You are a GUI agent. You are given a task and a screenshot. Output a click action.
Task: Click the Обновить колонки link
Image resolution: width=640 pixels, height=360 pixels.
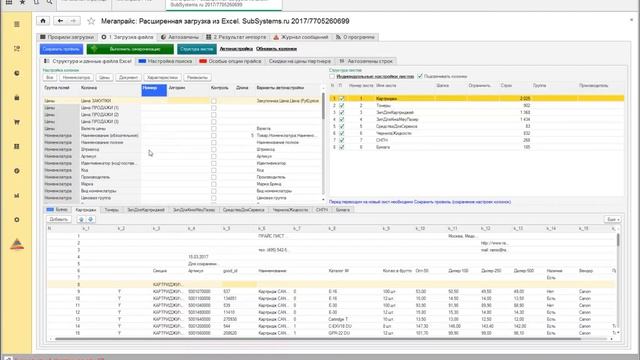[x=276, y=49]
